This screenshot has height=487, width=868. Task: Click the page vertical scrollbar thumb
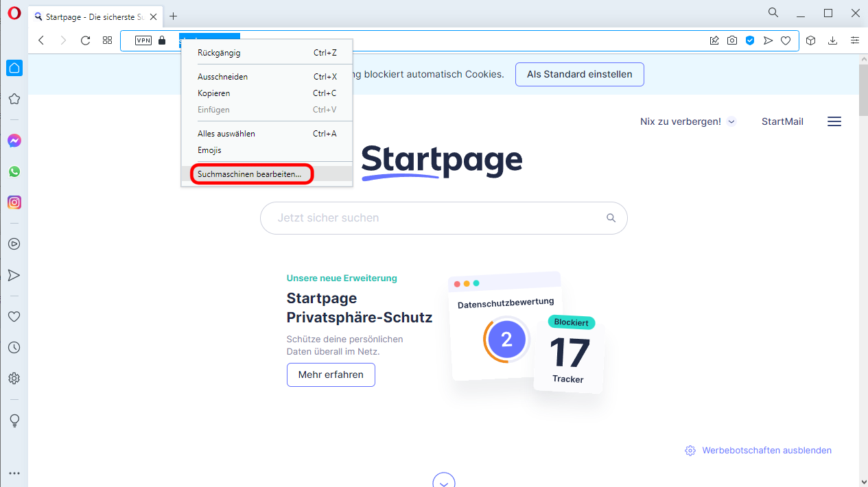tap(863, 91)
